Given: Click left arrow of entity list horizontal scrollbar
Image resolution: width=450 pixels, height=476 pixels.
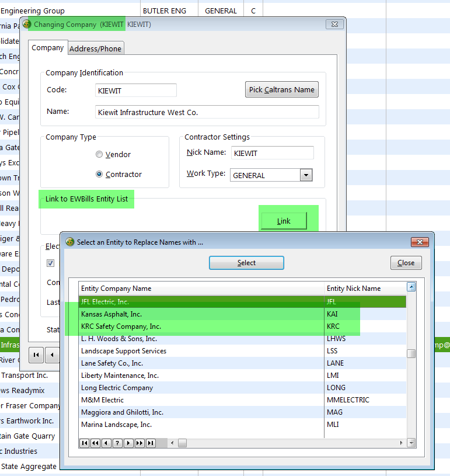Looking at the screenshot, I should click(172, 443).
